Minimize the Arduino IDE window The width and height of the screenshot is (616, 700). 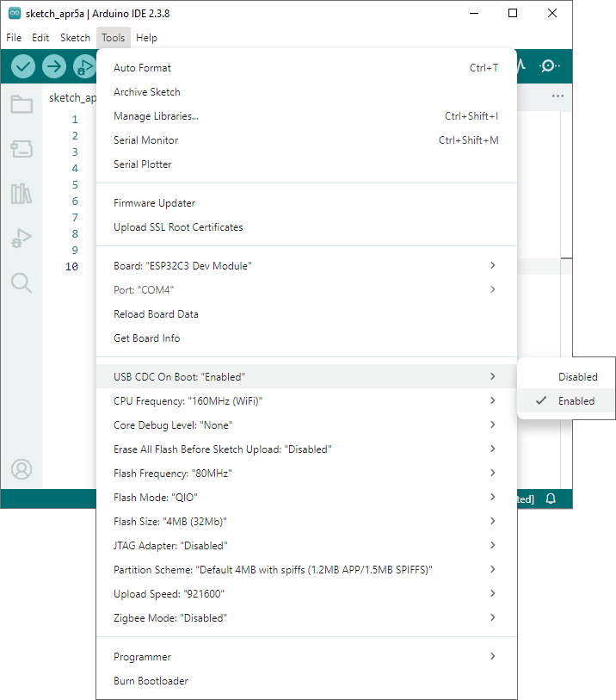(474, 13)
